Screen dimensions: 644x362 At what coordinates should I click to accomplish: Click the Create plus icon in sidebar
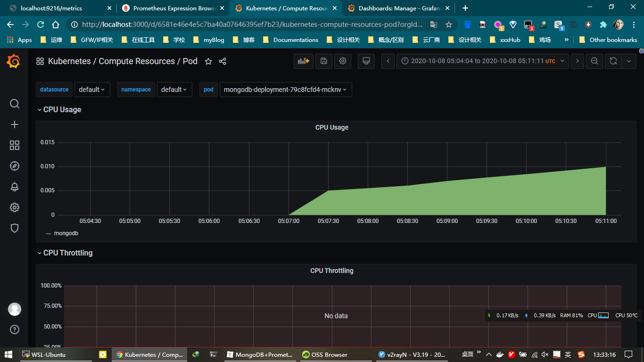(x=15, y=124)
